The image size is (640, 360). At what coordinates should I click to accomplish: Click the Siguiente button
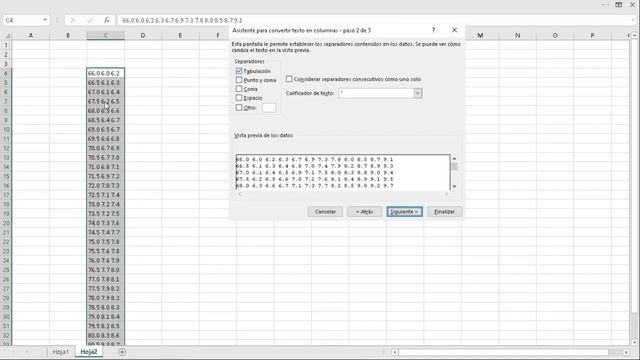tap(404, 211)
